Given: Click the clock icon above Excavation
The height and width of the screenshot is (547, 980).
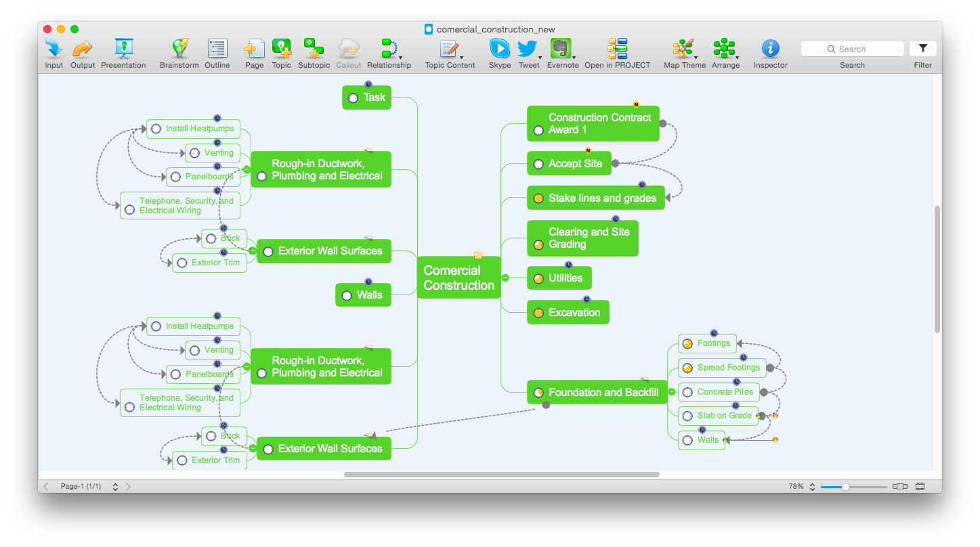Looking at the screenshot, I should point(587,299).
